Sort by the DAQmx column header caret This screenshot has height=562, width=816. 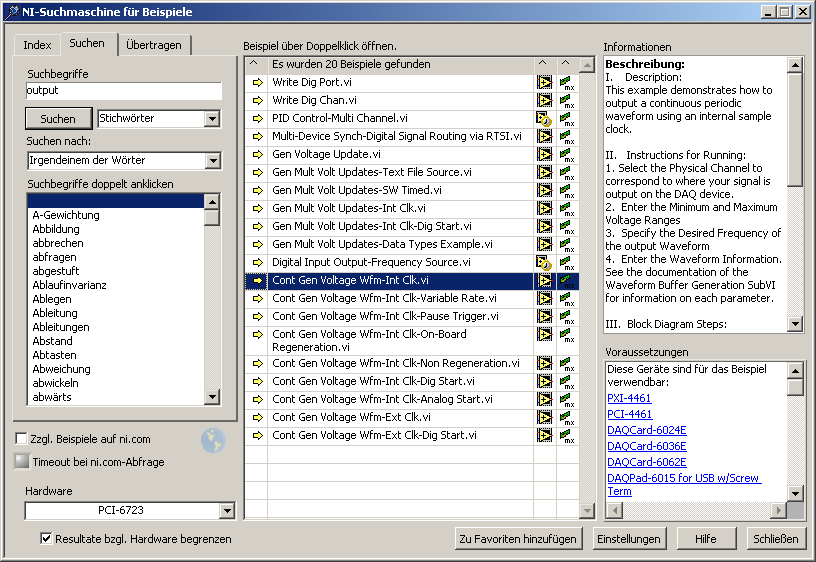coord(566,63)
